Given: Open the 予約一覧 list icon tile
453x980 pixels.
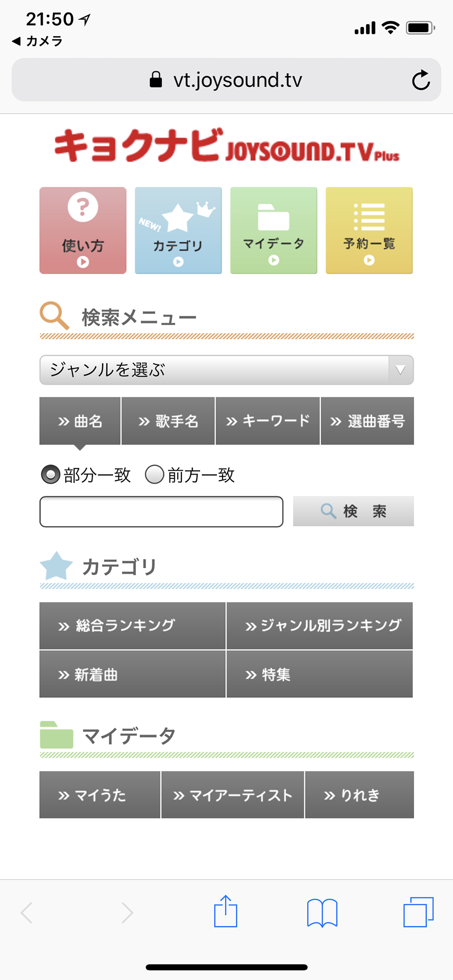Looking at the screenshot, I should pyautogui.click(x=369, y=230).
